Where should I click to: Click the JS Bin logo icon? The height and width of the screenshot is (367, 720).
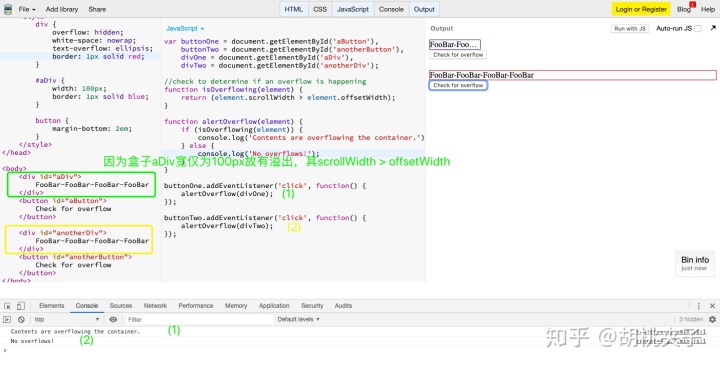(8, 9)
